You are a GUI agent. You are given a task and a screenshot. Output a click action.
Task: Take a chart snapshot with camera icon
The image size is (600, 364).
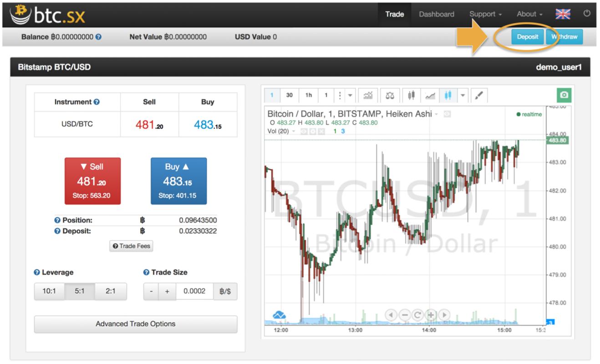564,95
